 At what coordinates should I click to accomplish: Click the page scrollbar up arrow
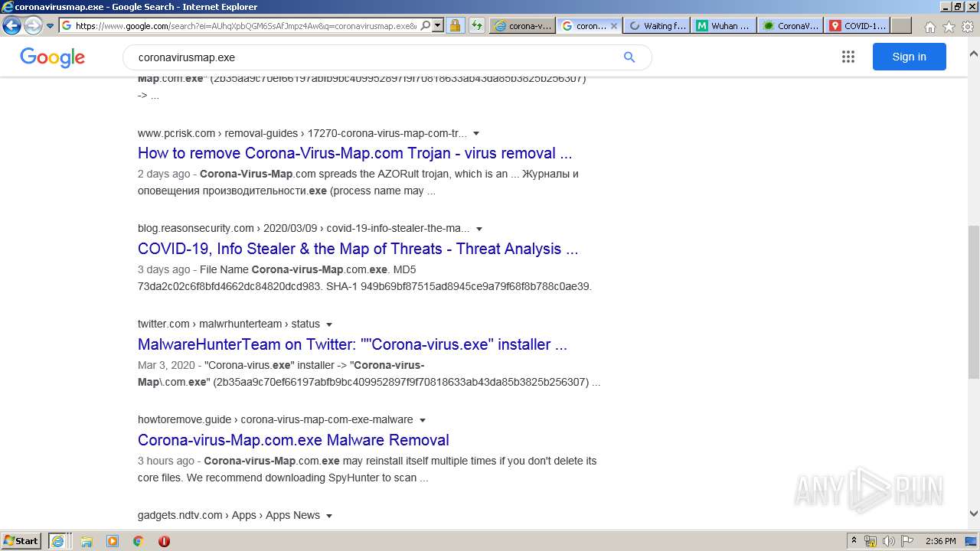[973, 54]
